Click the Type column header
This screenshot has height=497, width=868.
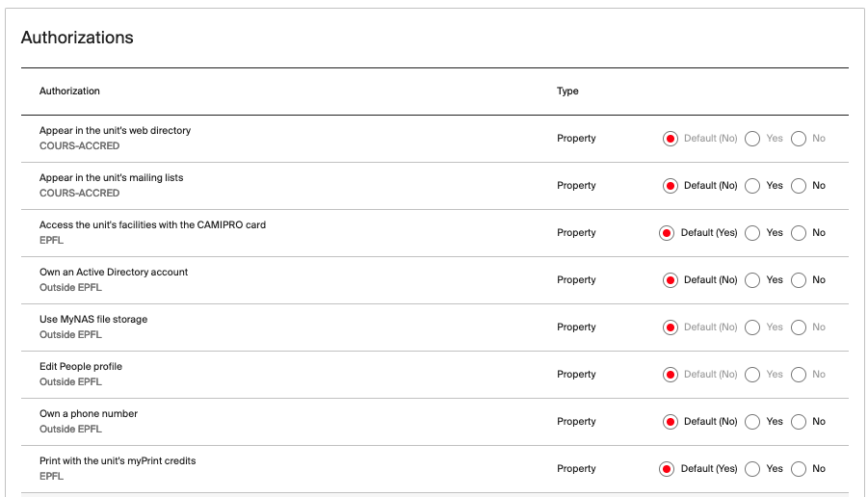coord(567,92)
